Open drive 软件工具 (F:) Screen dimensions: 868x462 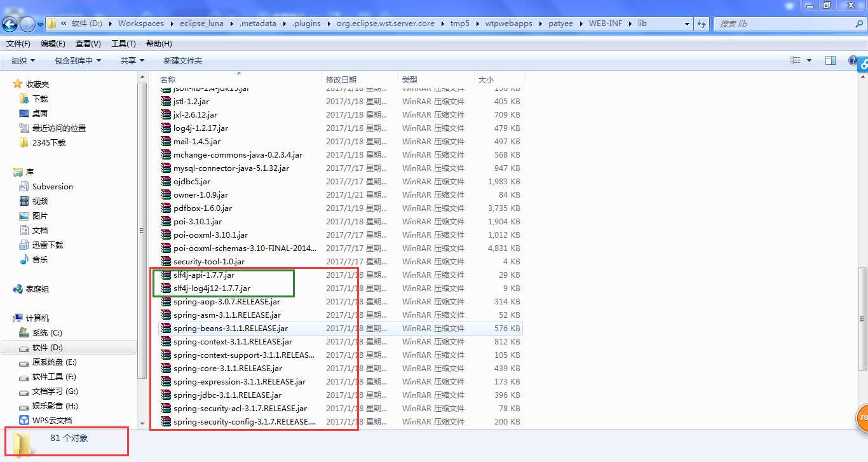click(x=54, y=376)
